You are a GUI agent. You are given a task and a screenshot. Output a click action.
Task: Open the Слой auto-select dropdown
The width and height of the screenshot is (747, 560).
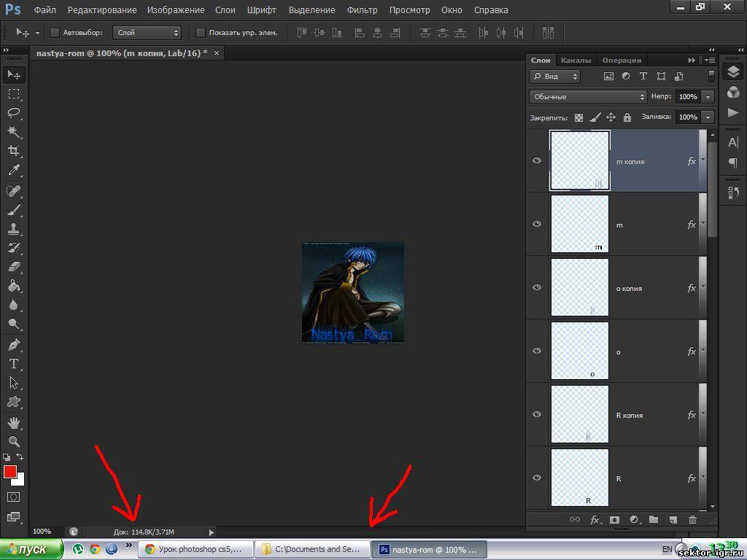pyautogui.click(x=147, y=32)
